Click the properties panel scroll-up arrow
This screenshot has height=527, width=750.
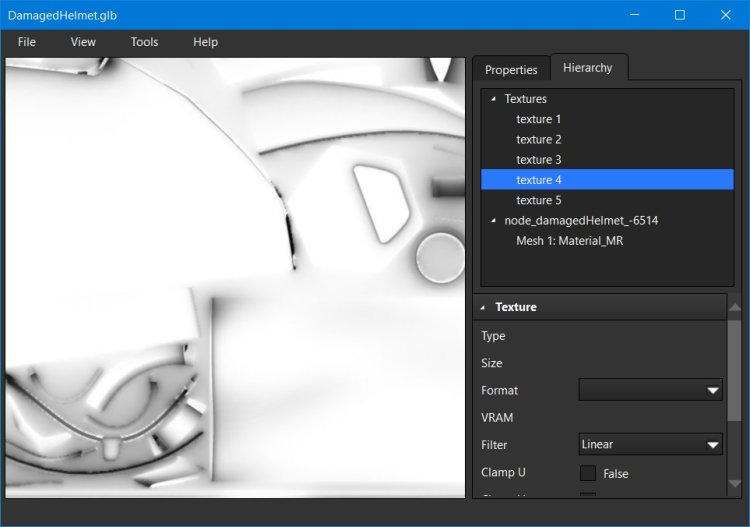735,307
